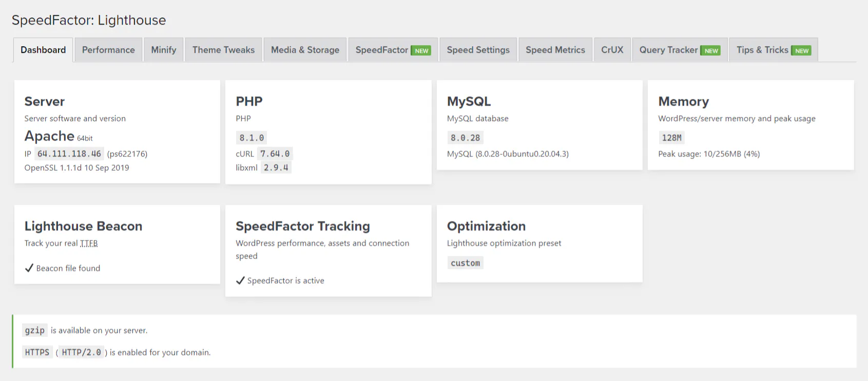
Task: Click the Lighthouse Beacon heading
Action: point(84,226)
